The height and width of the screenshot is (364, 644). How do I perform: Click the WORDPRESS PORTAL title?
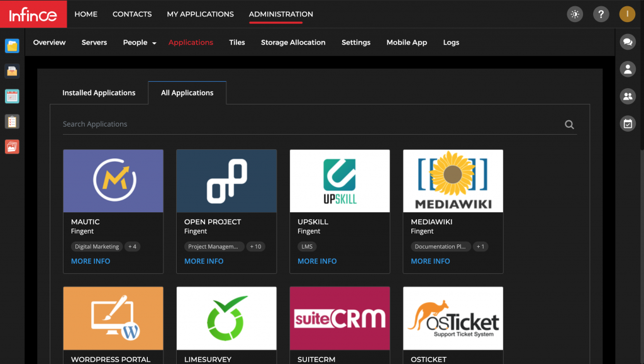111,359
